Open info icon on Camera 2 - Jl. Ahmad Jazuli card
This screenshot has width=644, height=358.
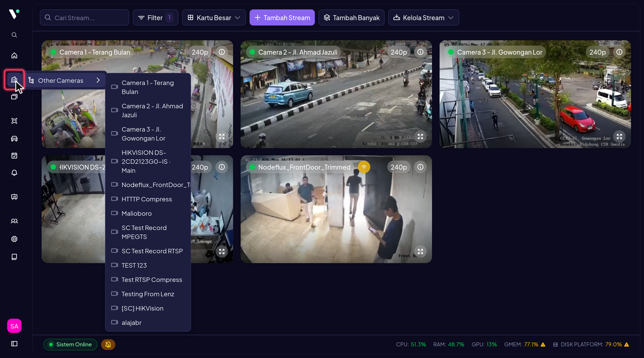[x=420, y=52]
